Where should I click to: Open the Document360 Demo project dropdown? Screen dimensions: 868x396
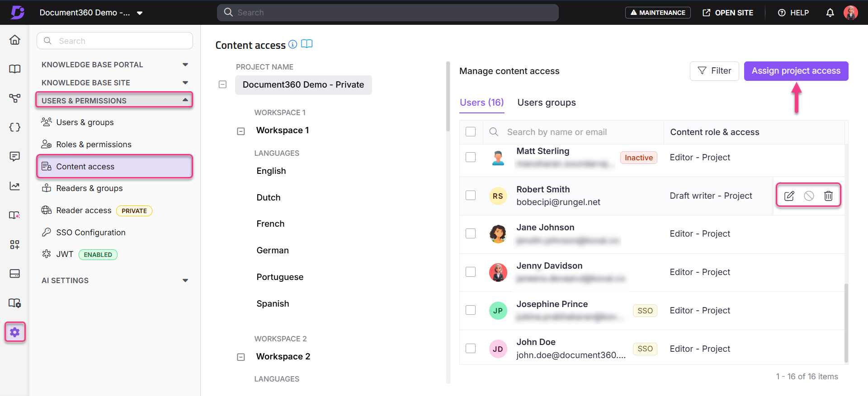click(91, 13)
